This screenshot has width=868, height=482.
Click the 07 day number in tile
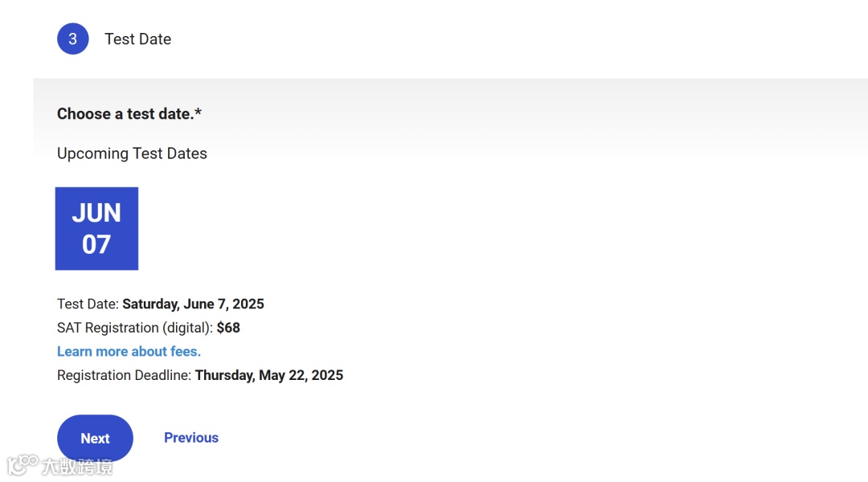(x=96, y=244)
